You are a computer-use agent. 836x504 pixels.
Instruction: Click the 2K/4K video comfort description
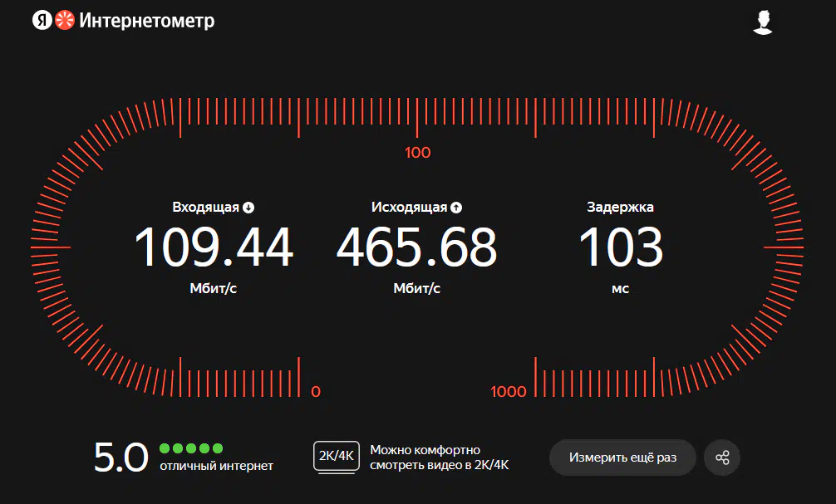pyautogui.click(x=440, y=458)
